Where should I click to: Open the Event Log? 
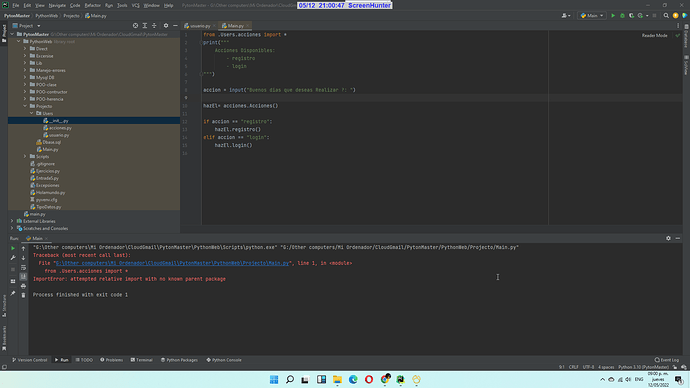(x=667, y=360)
